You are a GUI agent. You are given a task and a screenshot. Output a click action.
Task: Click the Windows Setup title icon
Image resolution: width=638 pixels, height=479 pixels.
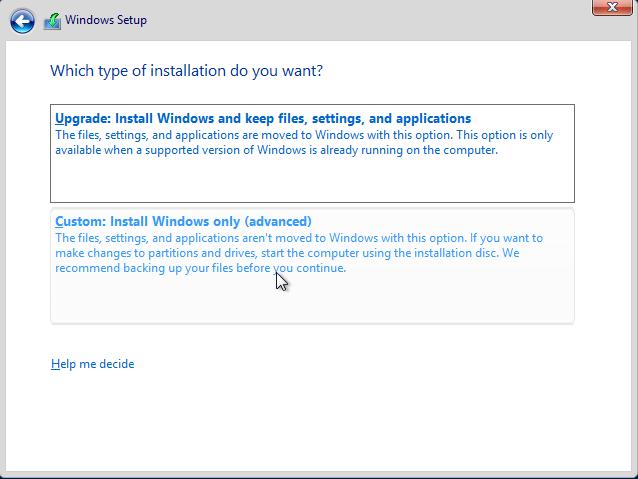[52, 21]
